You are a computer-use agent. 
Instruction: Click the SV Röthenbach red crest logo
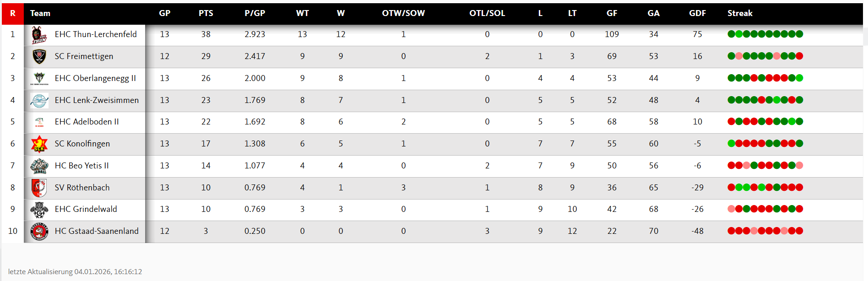39,188
